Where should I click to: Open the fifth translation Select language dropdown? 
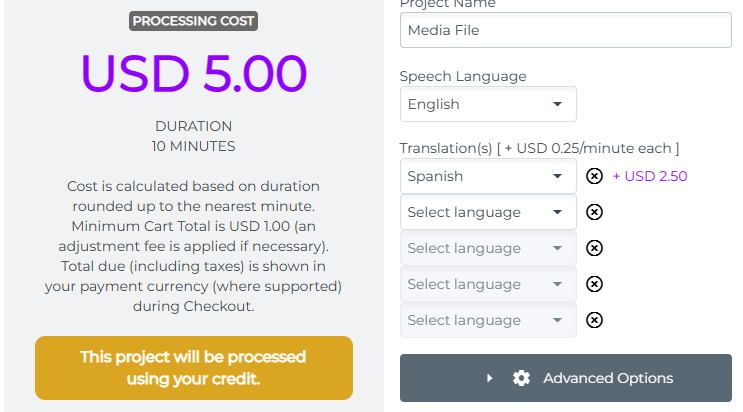[x=488, y=320]
